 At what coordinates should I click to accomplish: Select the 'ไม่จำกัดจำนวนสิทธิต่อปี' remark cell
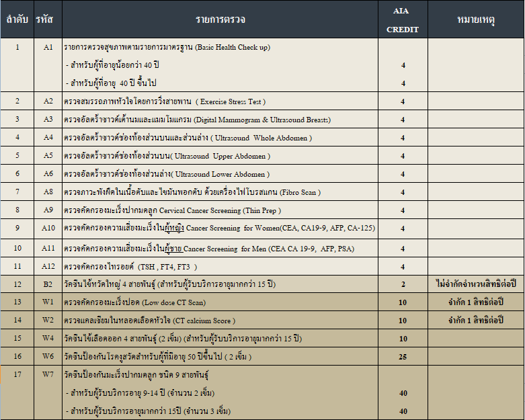(x=476, y=284)
